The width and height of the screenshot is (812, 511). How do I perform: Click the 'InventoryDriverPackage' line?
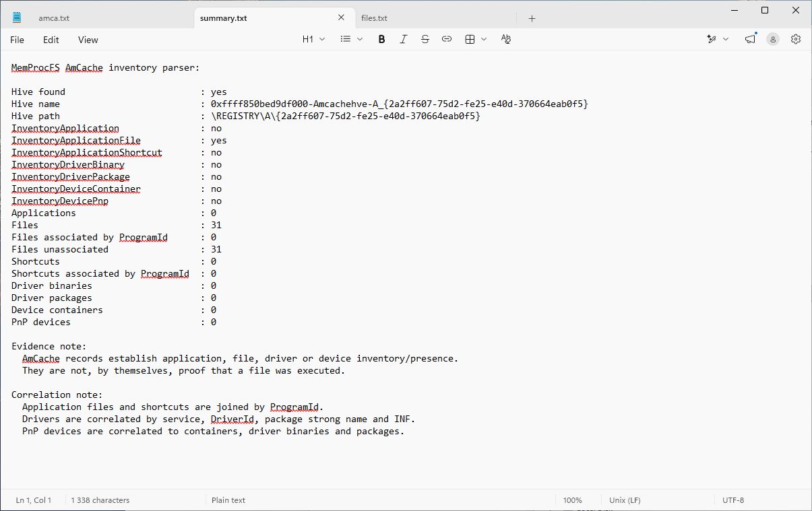(117, 176)
